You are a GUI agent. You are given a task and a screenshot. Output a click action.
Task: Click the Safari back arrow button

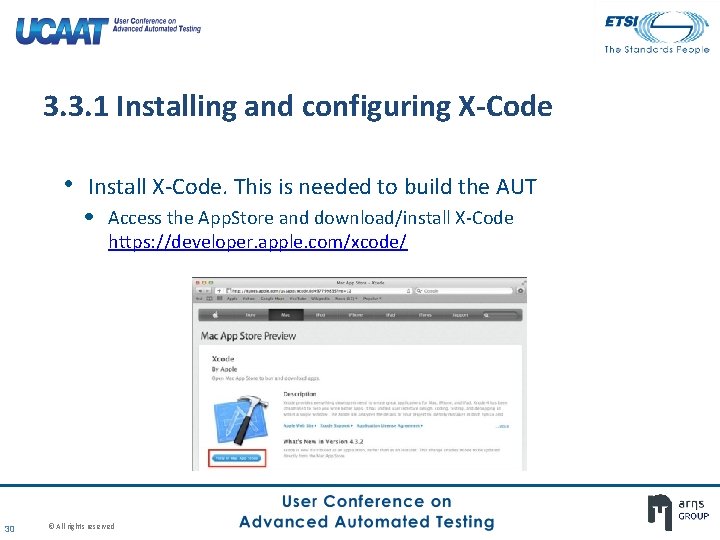point(200,291)
